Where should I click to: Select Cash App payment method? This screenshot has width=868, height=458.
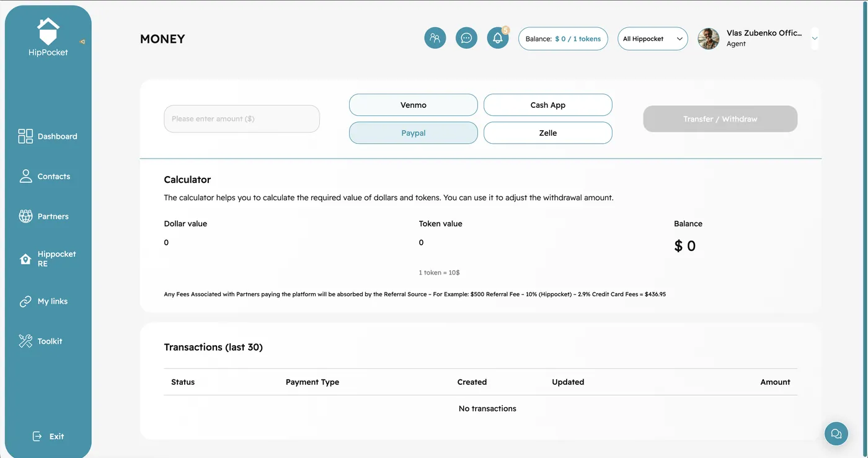pyautogui.click(x=548, y=105)
